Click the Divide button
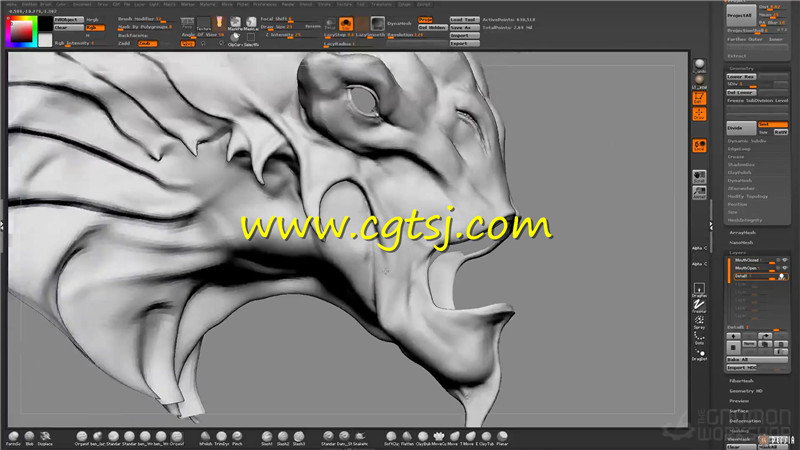This screenshot has width=800, height=450. coord(741,128)
